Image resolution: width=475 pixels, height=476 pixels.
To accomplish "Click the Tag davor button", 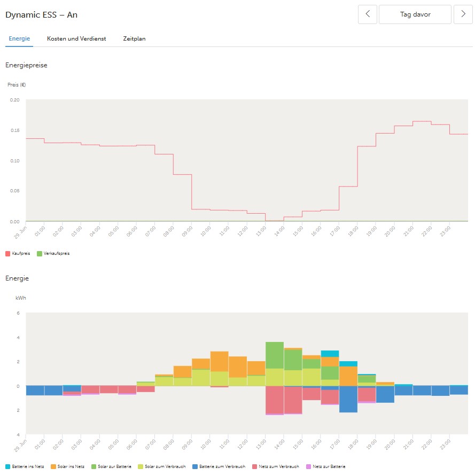I will click(x=415, y=15).
